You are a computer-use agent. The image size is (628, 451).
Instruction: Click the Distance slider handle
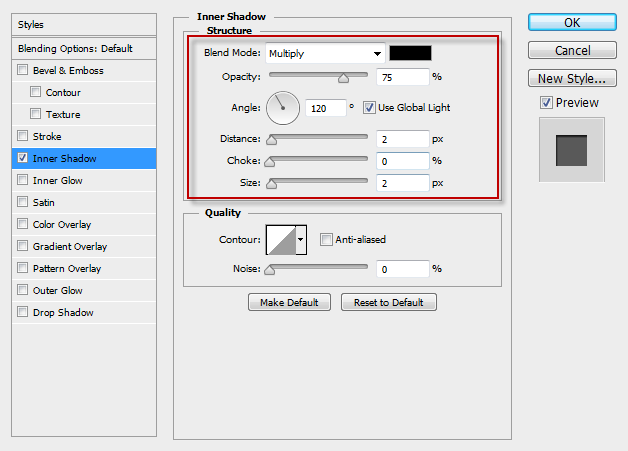tap(272, 140)
